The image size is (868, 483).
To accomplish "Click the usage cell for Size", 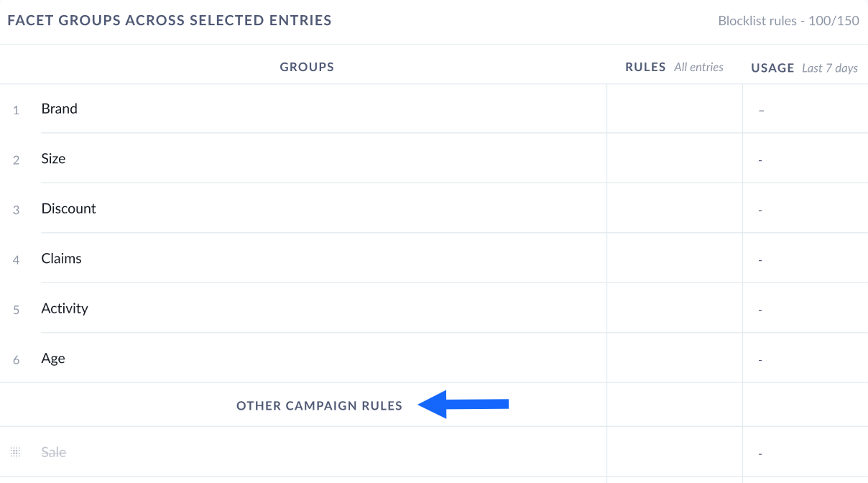I will pos(805,159).
